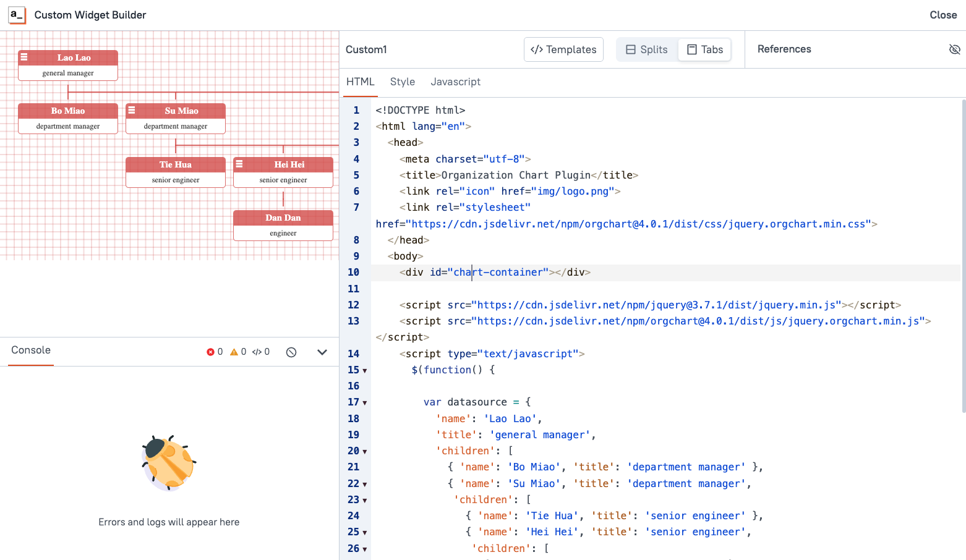Toggle References visibility with the eye icon
The height and width of the screenshot is (560, 966).
pyautogui.click(x=955, y=49)
